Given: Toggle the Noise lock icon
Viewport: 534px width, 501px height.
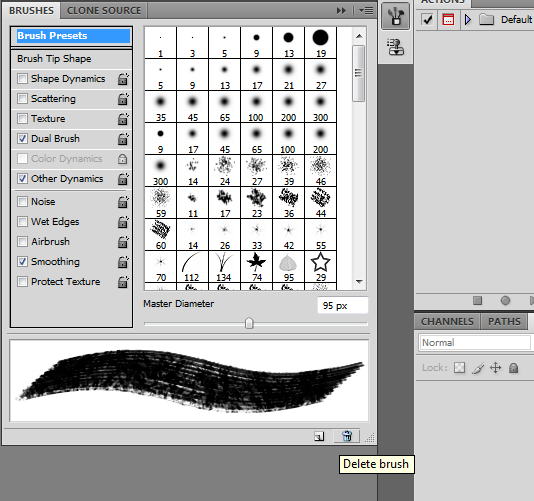Looking at the screenshot, I should click(x=123, y=202).
